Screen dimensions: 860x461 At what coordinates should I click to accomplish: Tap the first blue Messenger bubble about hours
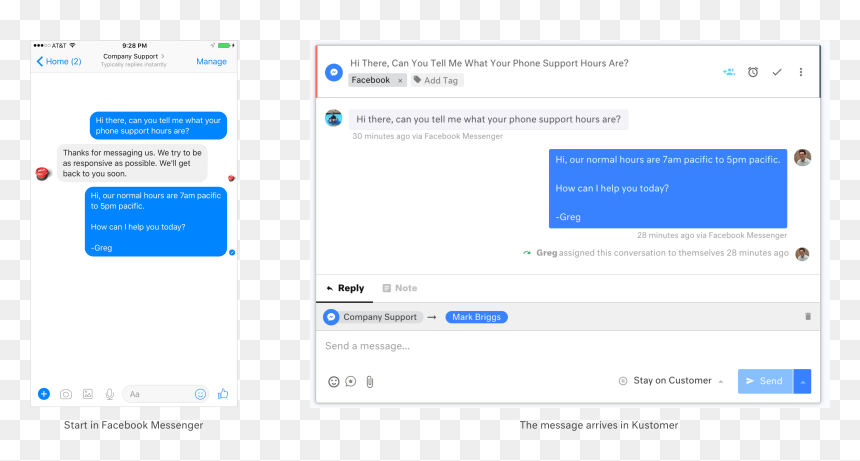(x=158, y=126)
